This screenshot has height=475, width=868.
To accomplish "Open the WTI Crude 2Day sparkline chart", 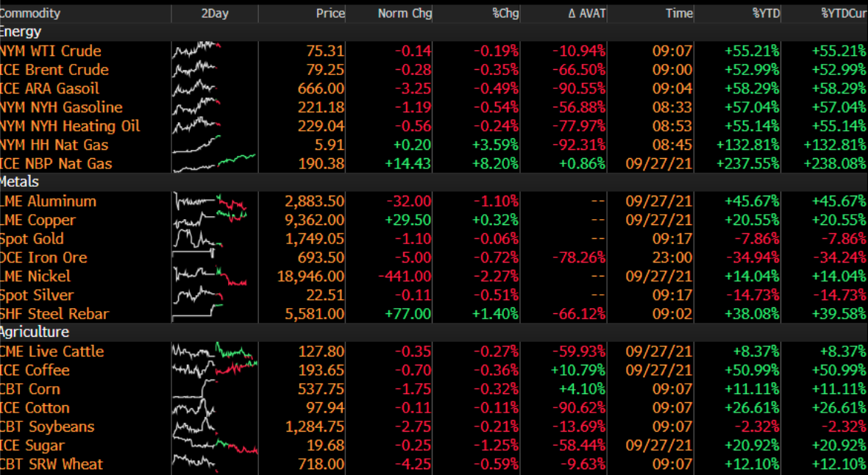I will (196, 51).
